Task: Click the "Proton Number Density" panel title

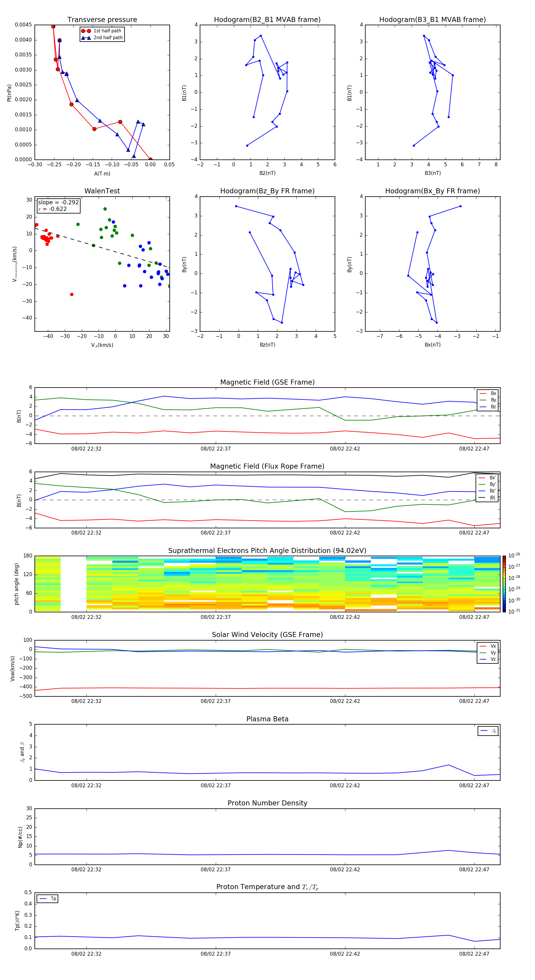Action: (267, 803)
